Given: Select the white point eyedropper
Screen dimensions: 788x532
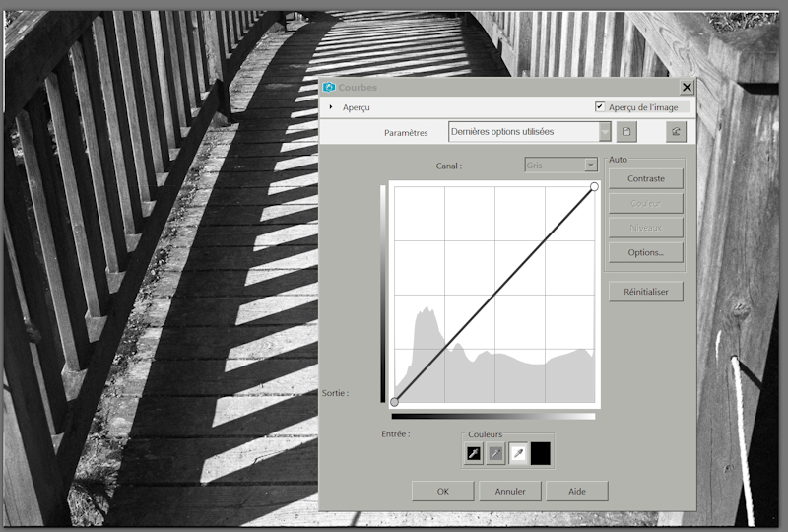Looking at the screenshot, I should pyautogui.click(x=518, y=453).
